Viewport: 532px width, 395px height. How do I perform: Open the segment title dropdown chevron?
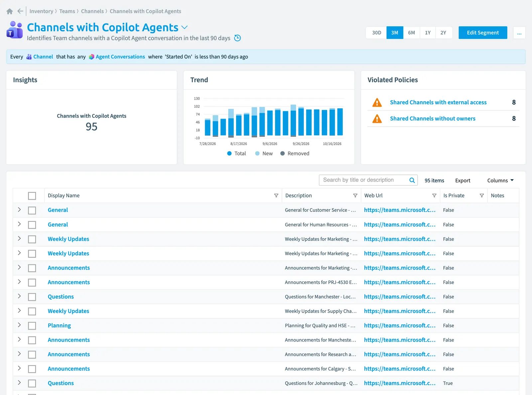185,27
